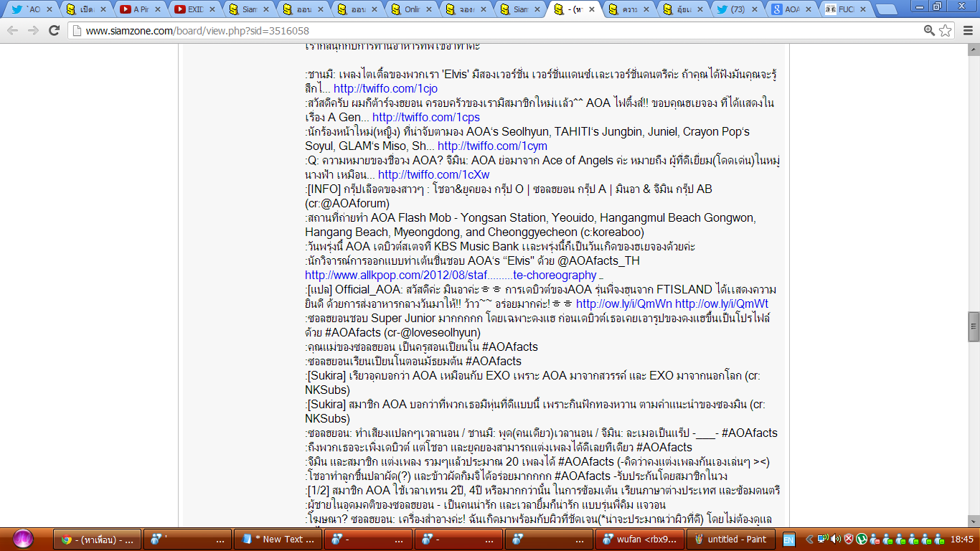
Task: Switch to the Chrome window in the taskbar
Action: (x=98, y=540)
